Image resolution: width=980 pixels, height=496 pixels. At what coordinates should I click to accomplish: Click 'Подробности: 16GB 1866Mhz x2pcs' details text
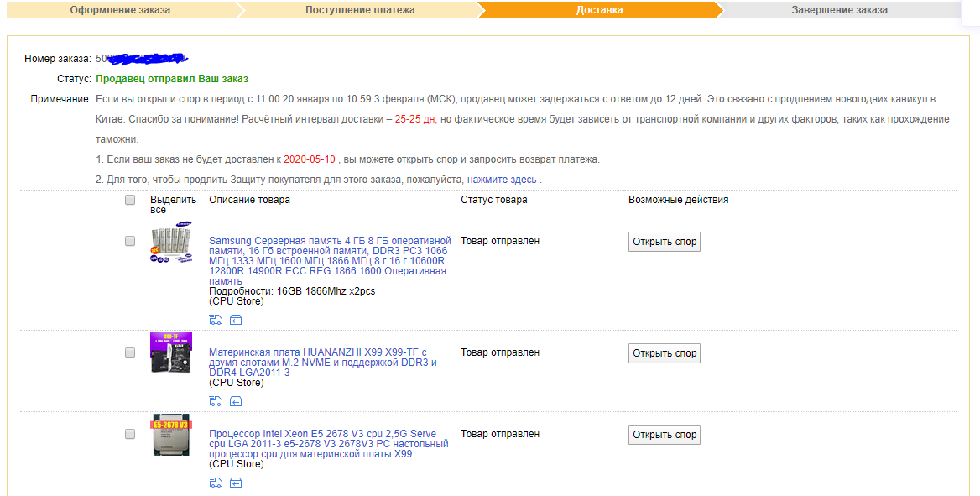pyautogui.click(x=292, y=291)
